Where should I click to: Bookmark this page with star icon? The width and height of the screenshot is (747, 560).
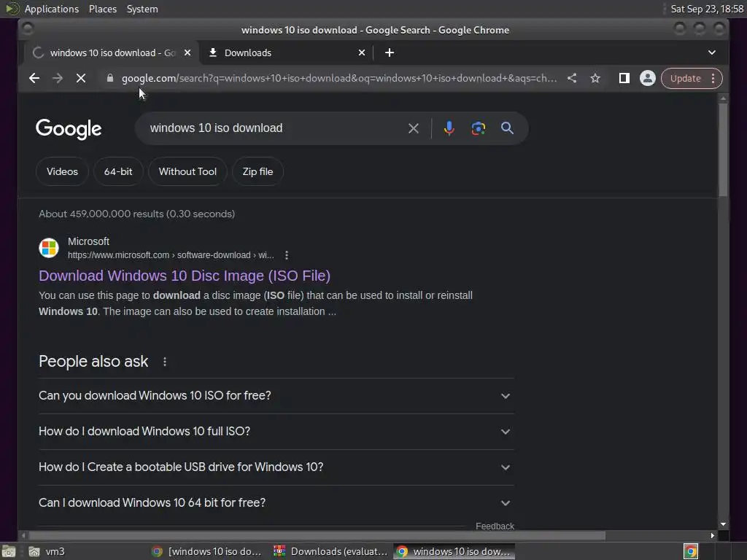595,78
